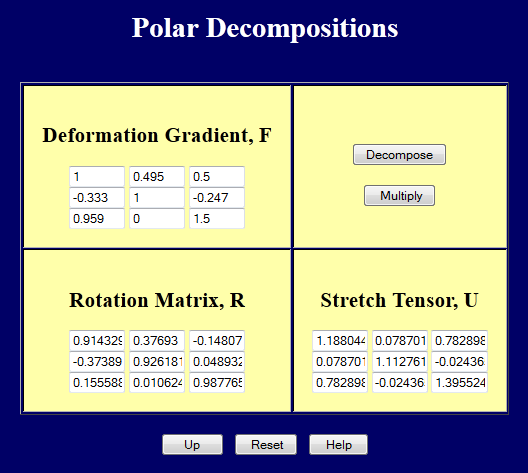
Task: Select the stretch tensor field showing 1.188044
Action: click(340, 341)
